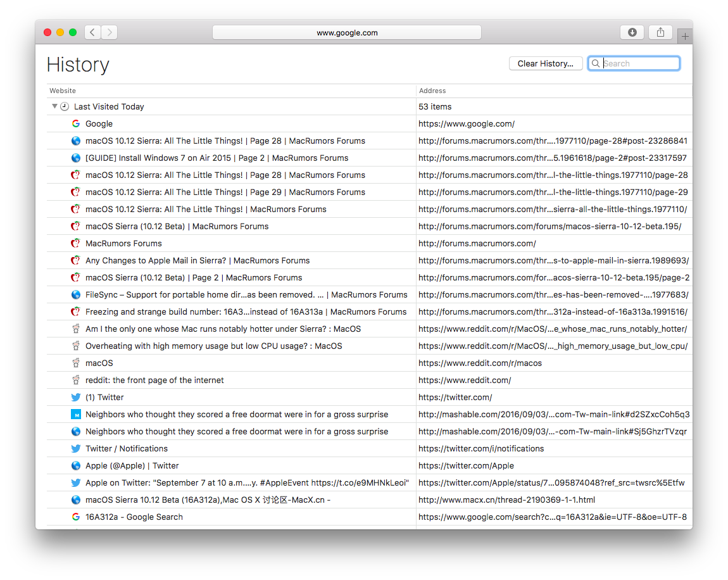
Task: Click globe icon beside Install Windows 7 guide
Action: pyautogui.click(x=76, y=158)
